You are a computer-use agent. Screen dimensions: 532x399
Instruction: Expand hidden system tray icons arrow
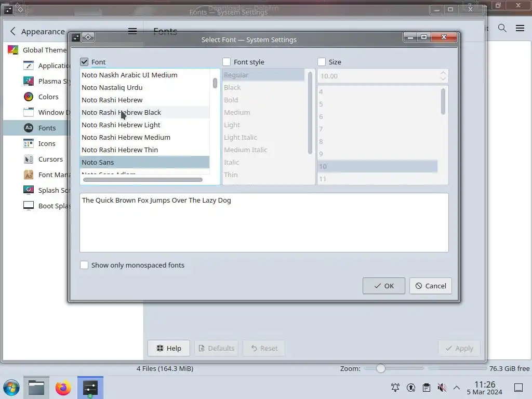[x=457, y=387]
